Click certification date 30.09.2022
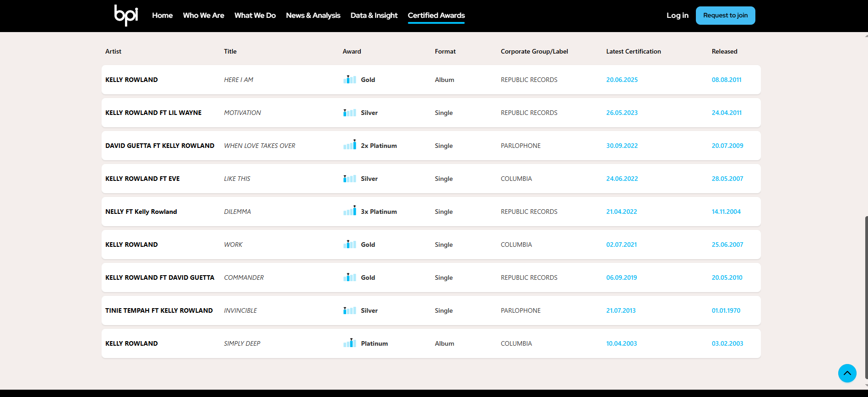The height and width of the screenshot is (397, 868). coord(622,146)
